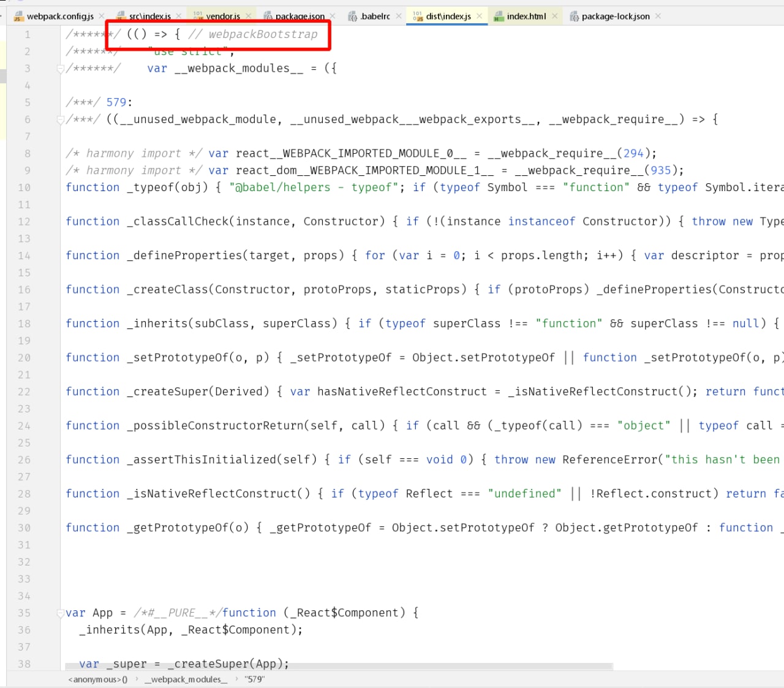Click the /*#__PURE__*/ comment on line 35

pyautogui.click(x=178, y=613)
